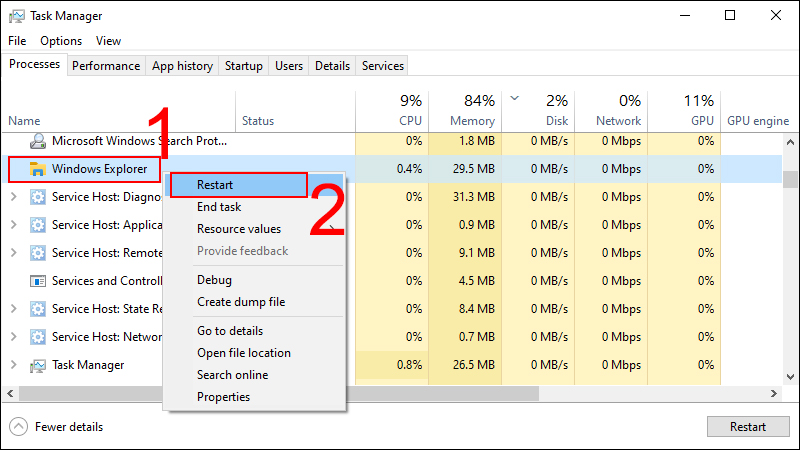Screen dimensions: 800x450
Task: Click the Restart button at bottom right
Action: tap(748, 427)
